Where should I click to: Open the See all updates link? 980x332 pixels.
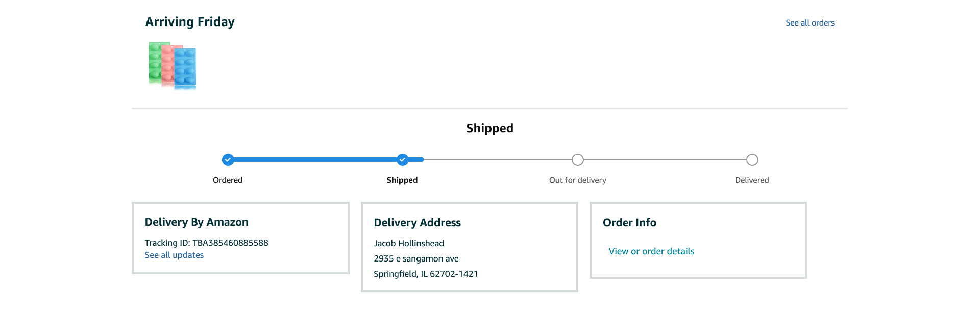[x=174, y=255]
